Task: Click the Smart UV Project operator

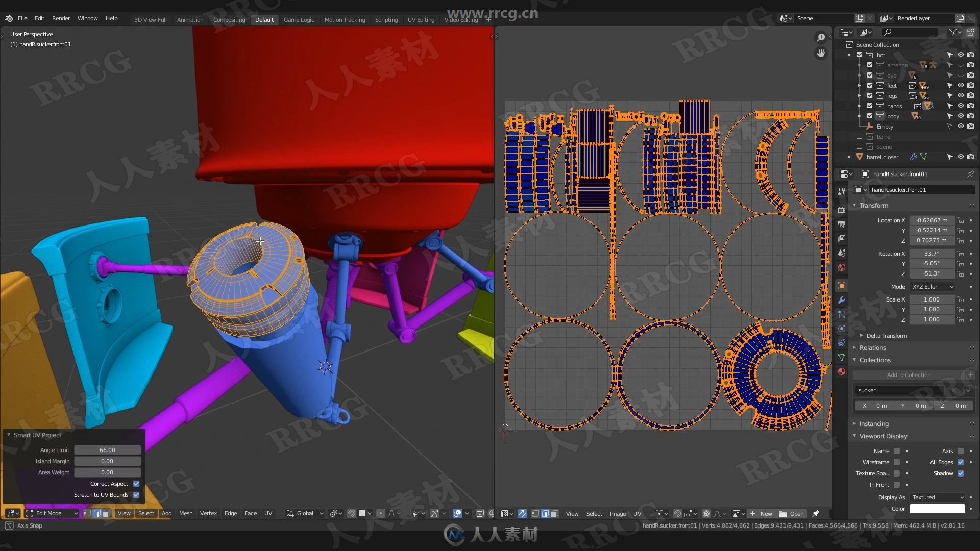Action: [x=37, y=435]
